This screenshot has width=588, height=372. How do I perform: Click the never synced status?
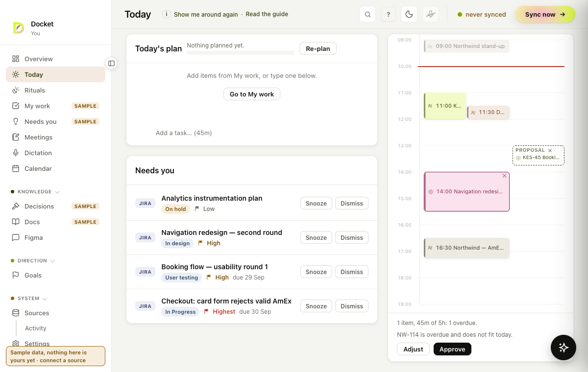click(482, 15)
